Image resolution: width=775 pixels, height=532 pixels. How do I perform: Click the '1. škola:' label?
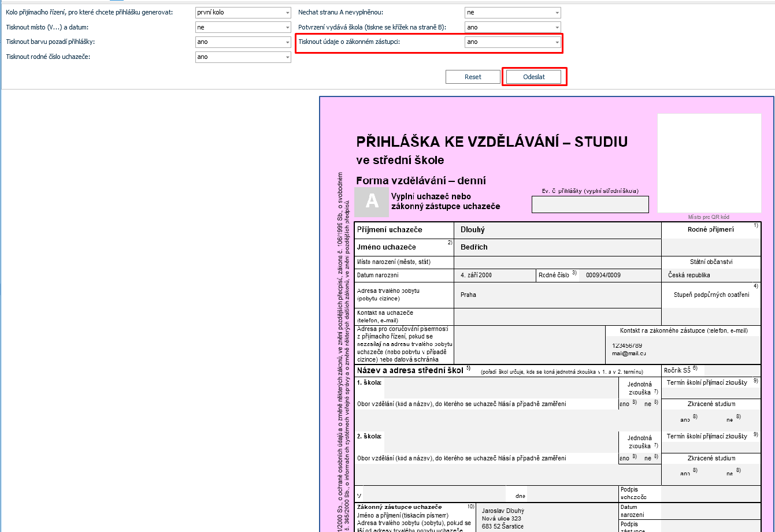pyautogui.click(x=369, y=382)
